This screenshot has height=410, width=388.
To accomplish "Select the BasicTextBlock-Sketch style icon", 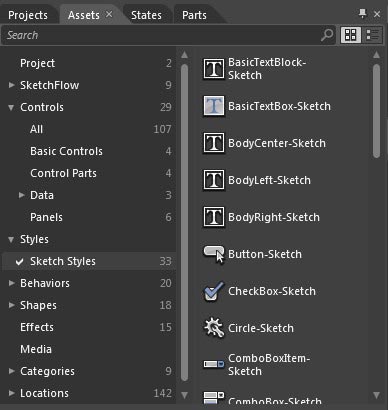I will coord(213,69).
